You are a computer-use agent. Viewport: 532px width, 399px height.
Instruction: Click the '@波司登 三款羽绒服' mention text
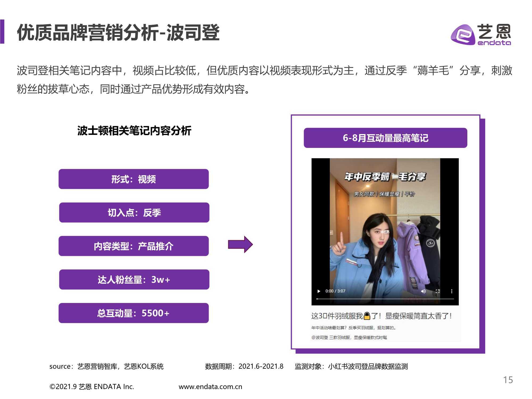[349, 338]
